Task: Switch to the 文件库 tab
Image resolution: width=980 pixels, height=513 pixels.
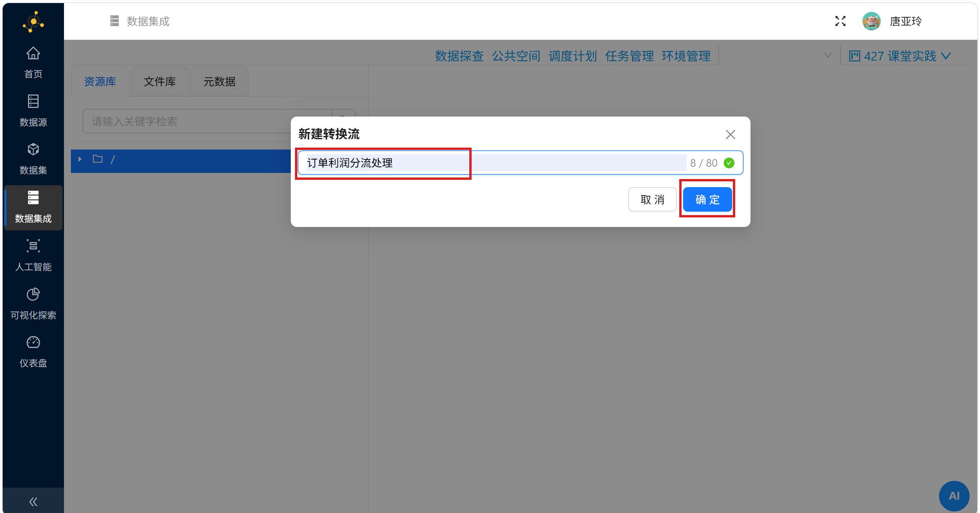Action: click(159, 82)
